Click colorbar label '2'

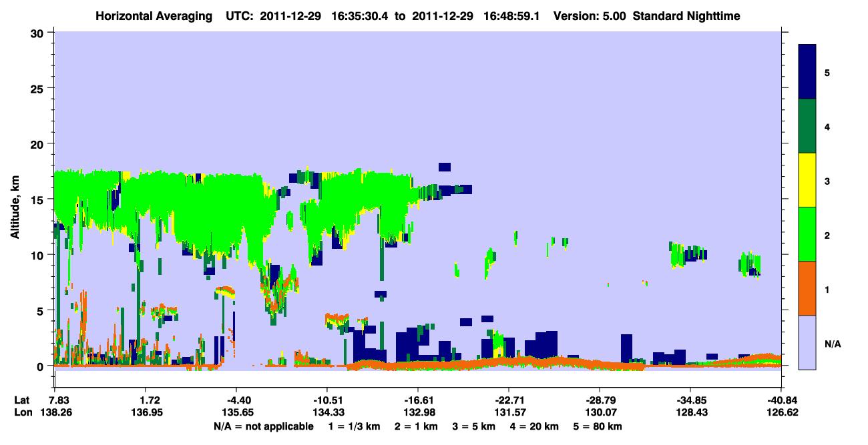(827, 235)
